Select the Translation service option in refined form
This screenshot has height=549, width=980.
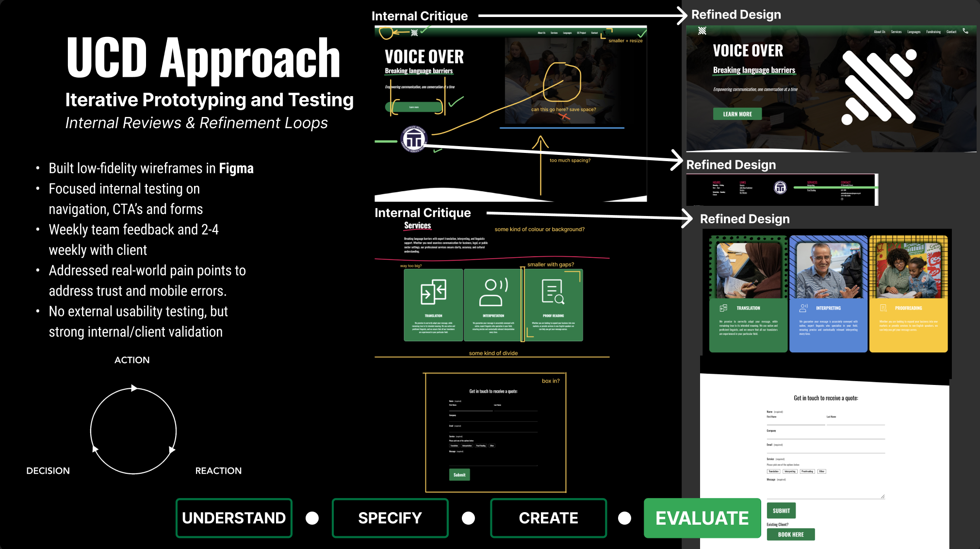773,471
